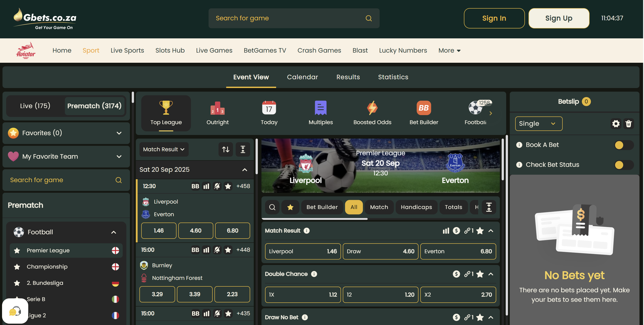
Task: Click the sidebar Search for game field
Action: [66, 180]
